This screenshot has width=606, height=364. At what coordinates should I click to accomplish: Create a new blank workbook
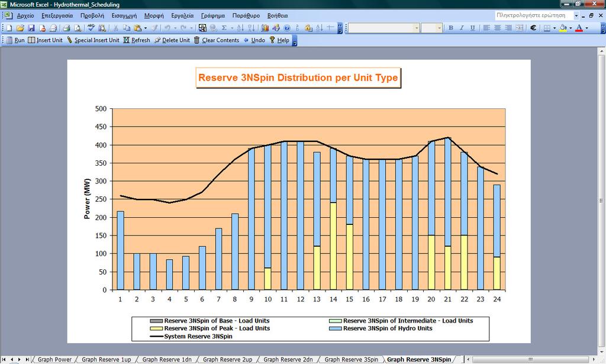(x=9, y=28)
